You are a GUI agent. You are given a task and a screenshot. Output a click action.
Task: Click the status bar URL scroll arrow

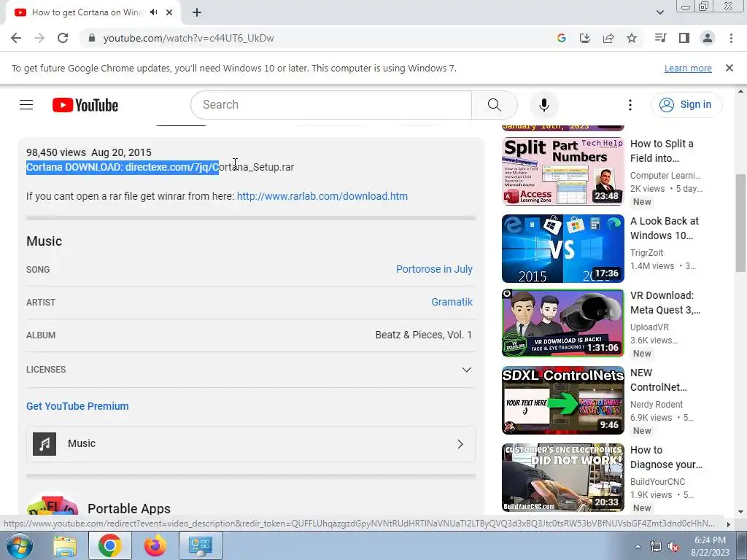click(x=728, y=524)
